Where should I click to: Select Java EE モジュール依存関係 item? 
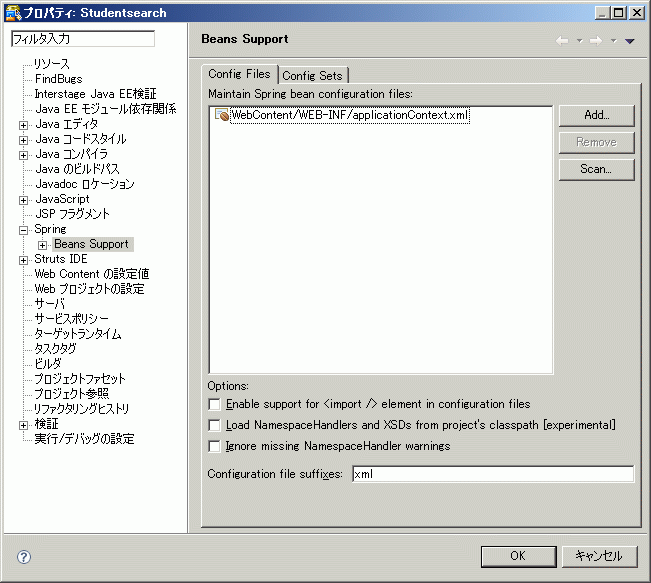106,109
